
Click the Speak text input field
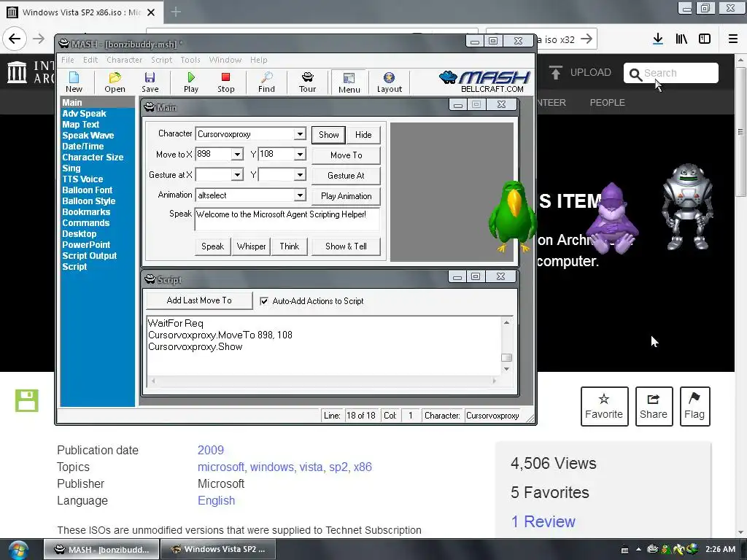(x=287, y=219)
